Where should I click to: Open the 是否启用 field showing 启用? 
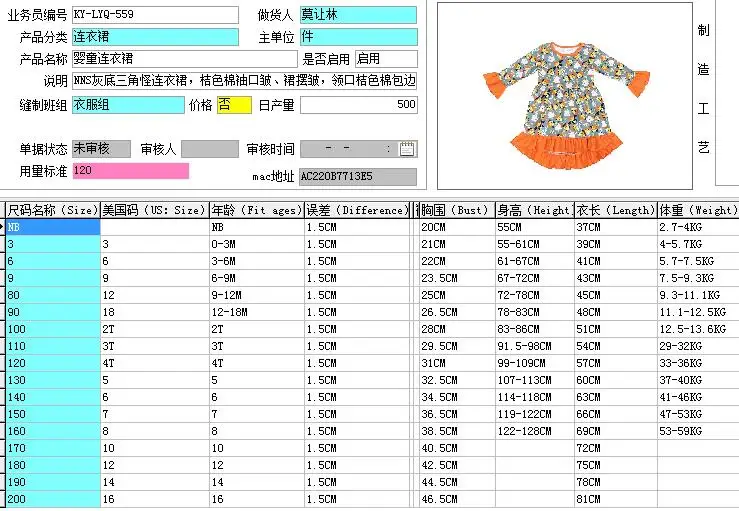pyautogui.click(x=386, y=59)
